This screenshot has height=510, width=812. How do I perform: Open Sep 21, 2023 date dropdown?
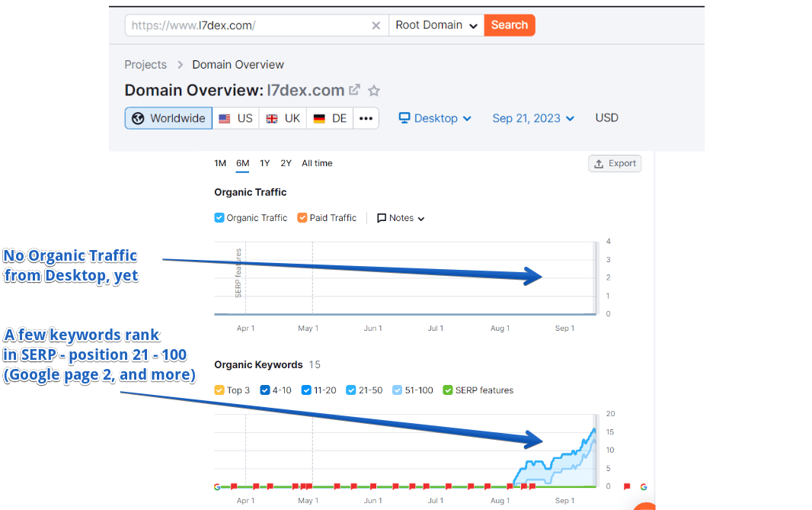click(x=533, y=118)
